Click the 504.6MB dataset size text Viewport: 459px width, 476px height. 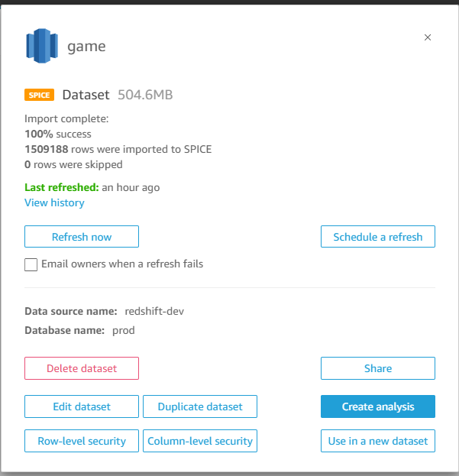coord(145,95)
